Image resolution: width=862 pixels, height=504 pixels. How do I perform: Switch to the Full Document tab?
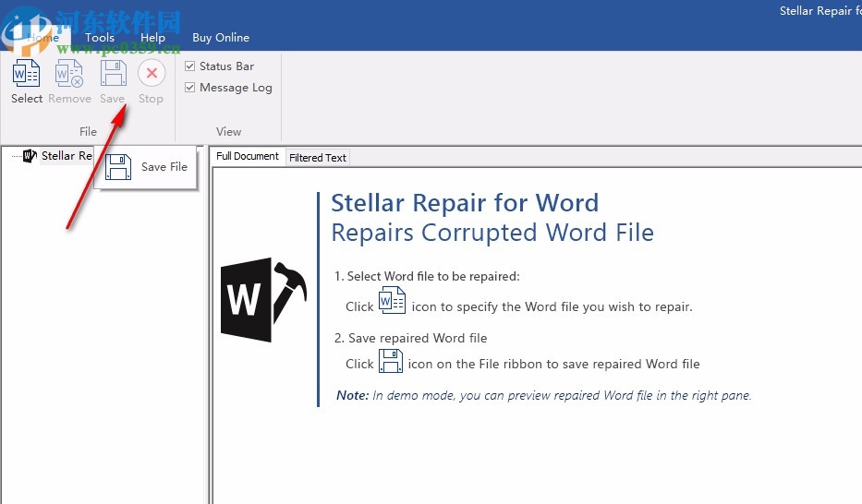coord(248,157)
